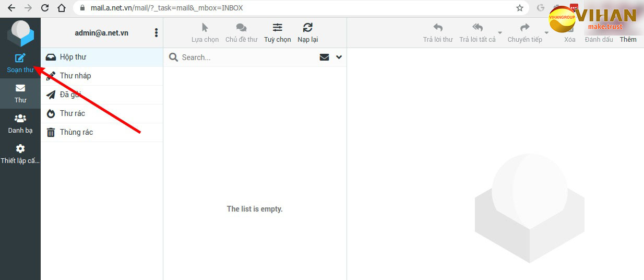The image size is (644, 280).
Task: Expand Chuyển tiếp forward dropdown arrow
Action: coord(546,33)
